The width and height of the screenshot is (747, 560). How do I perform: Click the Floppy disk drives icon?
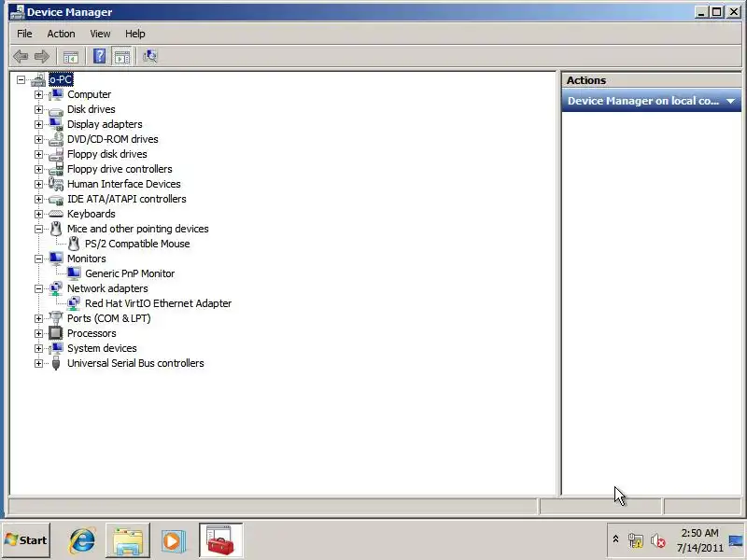56,154
